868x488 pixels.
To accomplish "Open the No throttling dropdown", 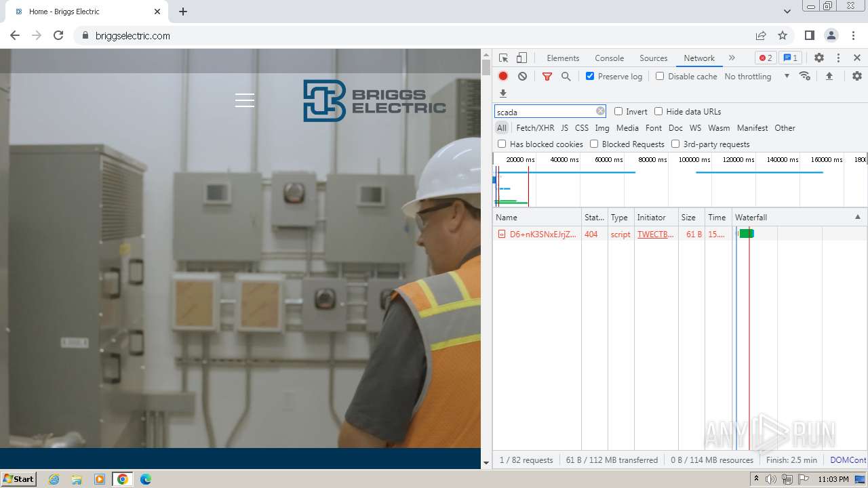I will (x=756, y=77).
